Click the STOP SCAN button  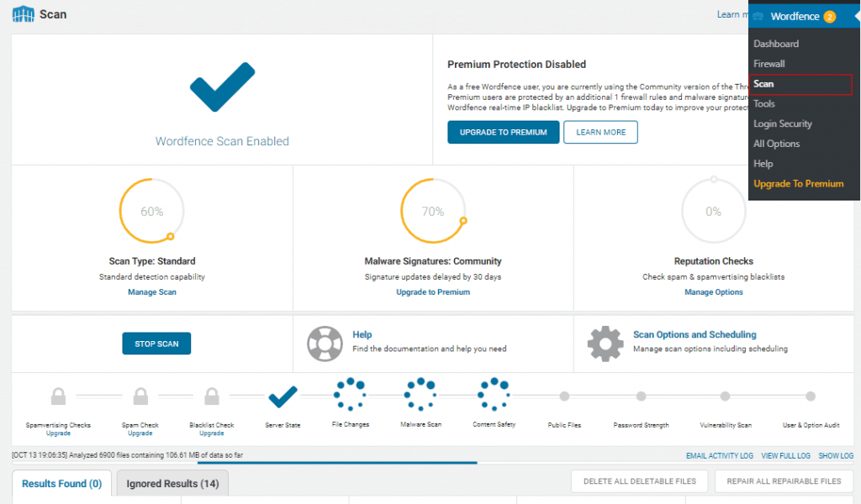point(156,344)
